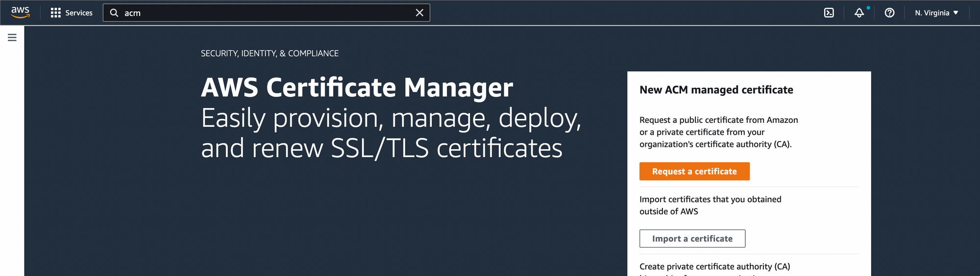Click the AWS logo home icon
The width and height of the screenshot is (980, 276).
click(x=20, y=12)
